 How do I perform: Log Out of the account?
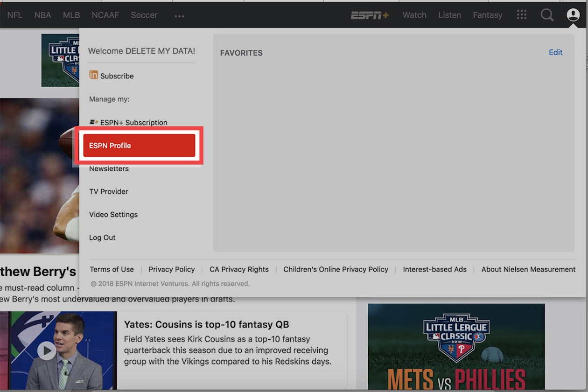102,238
